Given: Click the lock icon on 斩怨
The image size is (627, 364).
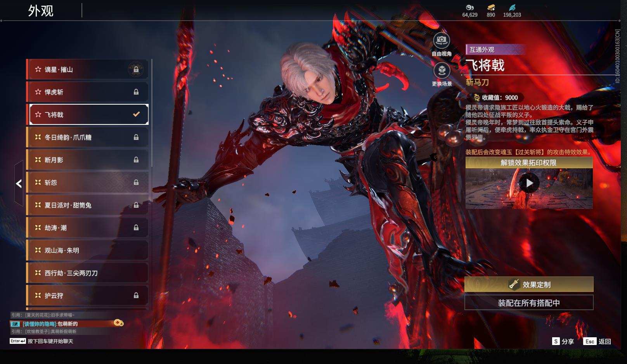Looking at the screenshot, I should pos(136,182).
